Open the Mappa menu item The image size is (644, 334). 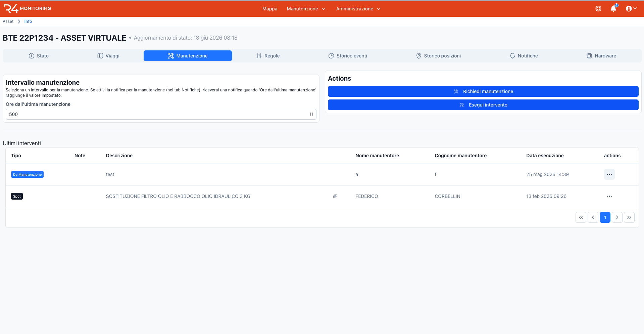tap(270, 9)
